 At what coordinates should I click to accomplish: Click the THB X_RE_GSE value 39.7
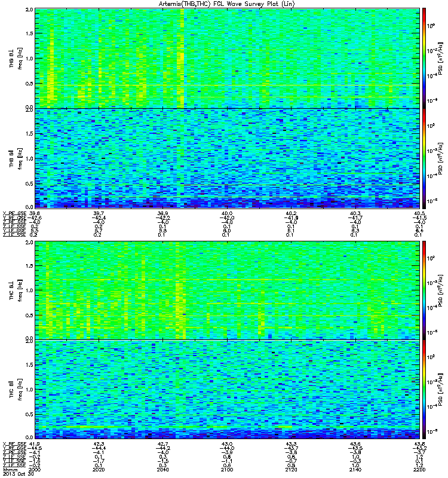pyautogui.click(x=99, y=213)
